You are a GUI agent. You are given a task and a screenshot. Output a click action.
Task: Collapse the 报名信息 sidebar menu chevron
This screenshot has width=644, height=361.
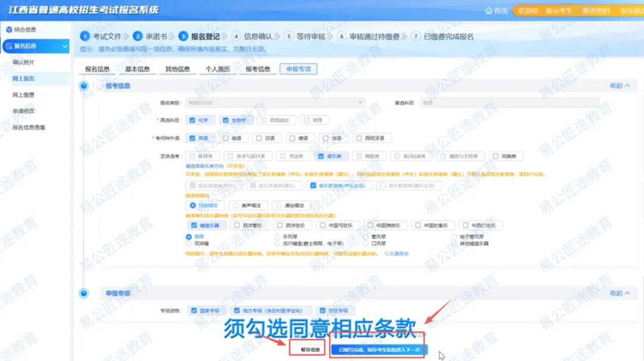click(64, 46)
